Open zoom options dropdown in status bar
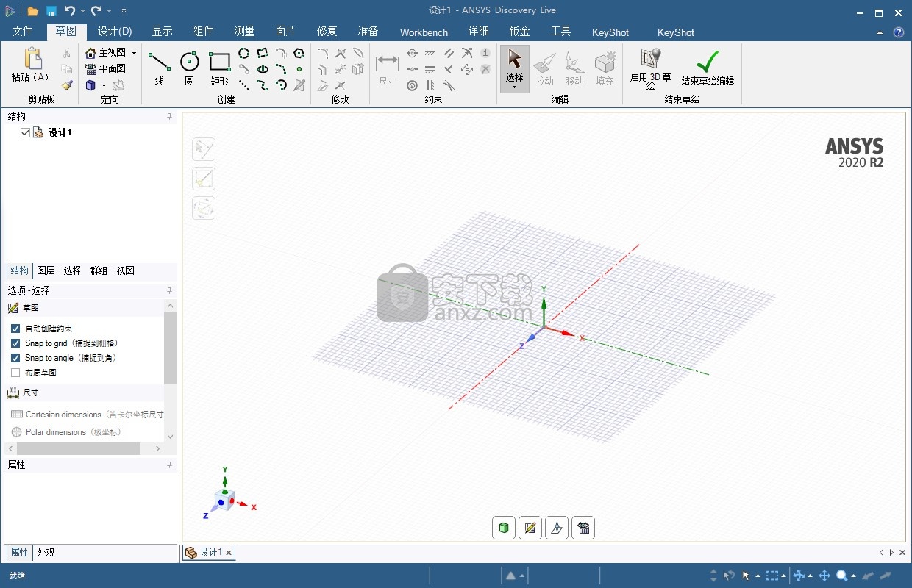 pos(853,576)
